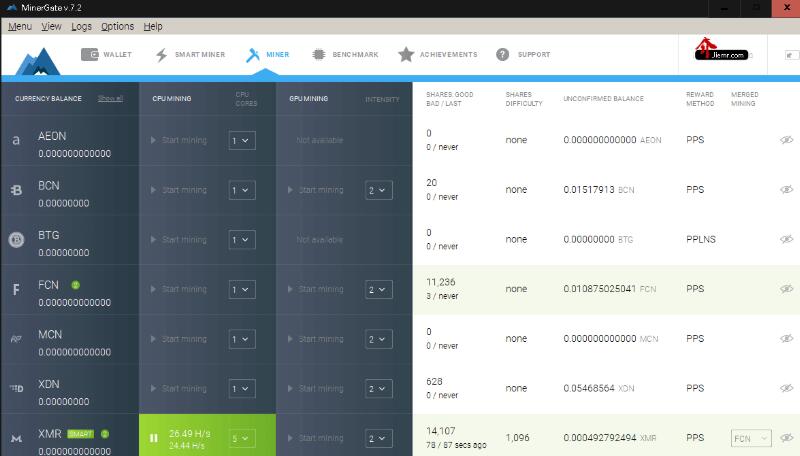The height and width of the screenshot is (456, 800).
Task: Toggle visibility eye for XMR row
Action: point(786,438)
